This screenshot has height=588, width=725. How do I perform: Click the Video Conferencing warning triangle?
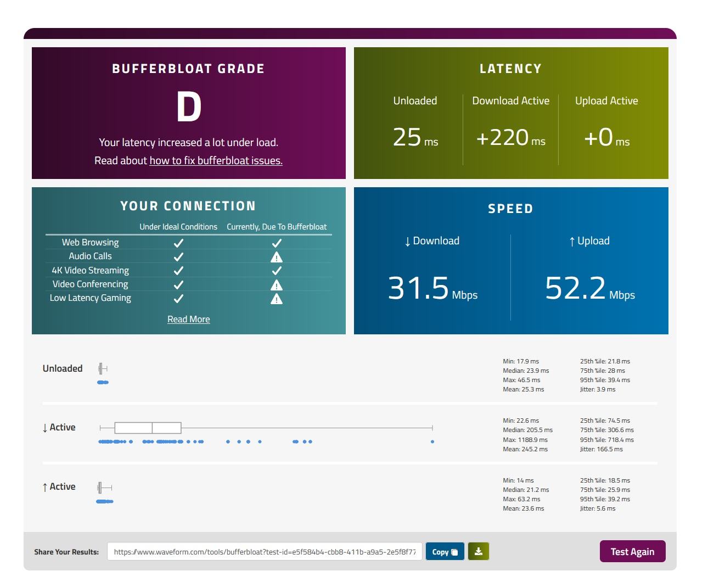277,284
